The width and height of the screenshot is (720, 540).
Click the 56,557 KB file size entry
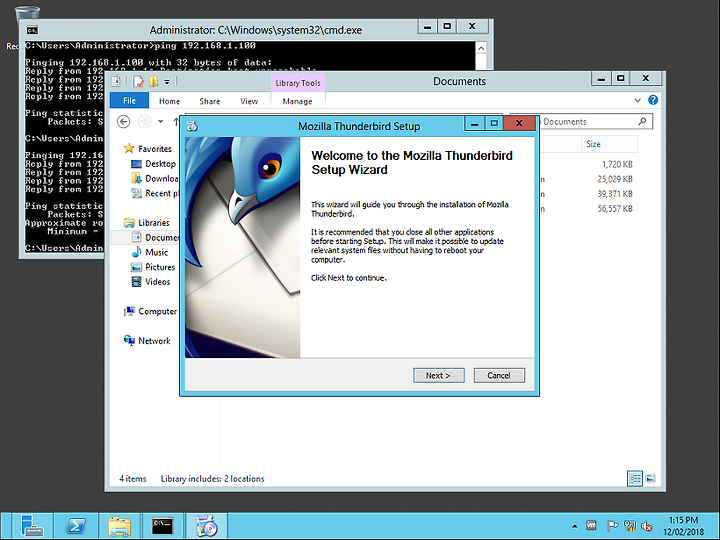coord(615,208)
